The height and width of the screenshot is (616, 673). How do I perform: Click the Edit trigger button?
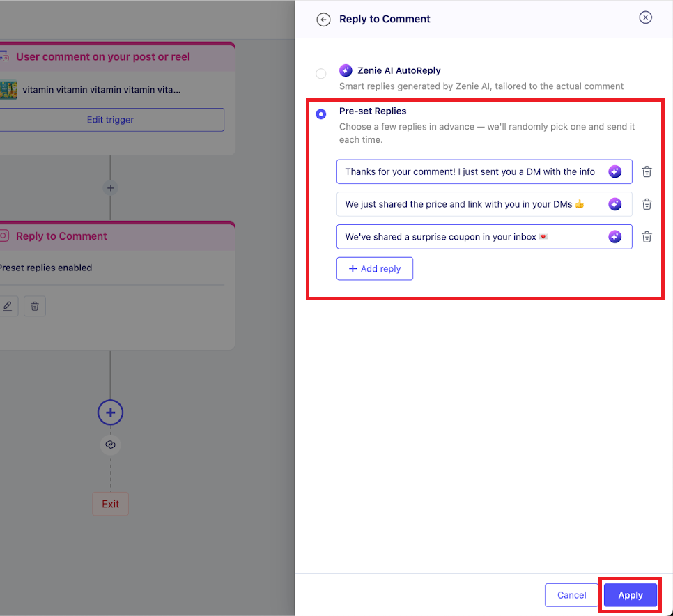(110, 120)
